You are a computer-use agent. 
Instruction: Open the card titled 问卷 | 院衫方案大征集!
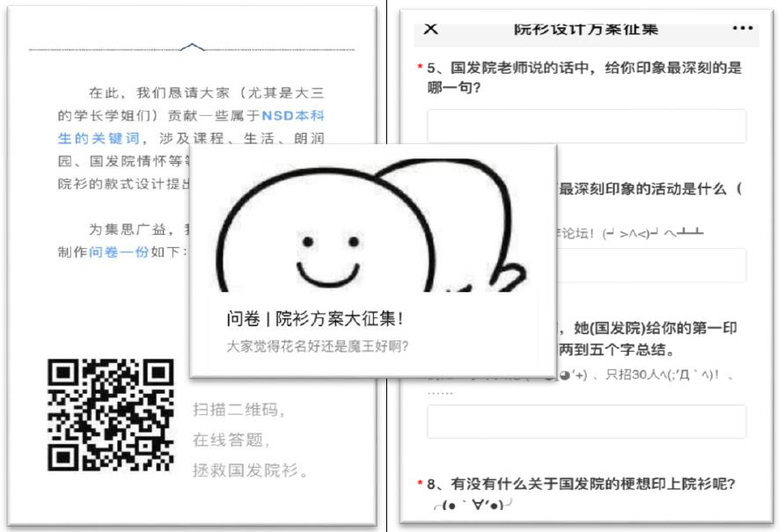point(314,318)
